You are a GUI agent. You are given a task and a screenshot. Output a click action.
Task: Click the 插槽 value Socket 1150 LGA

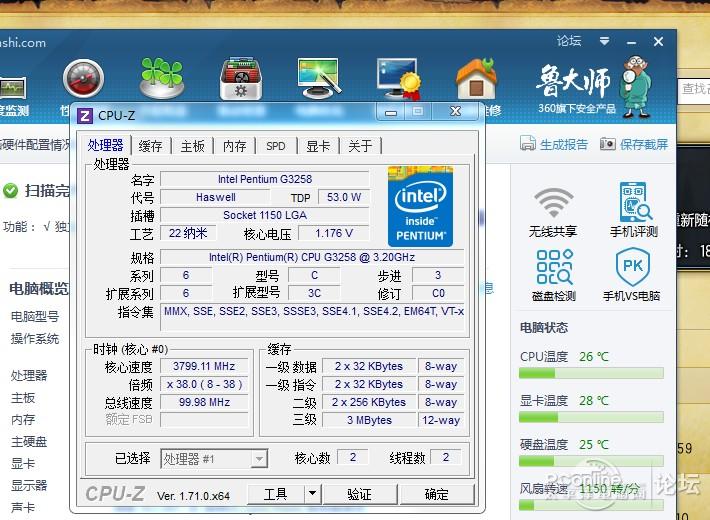click(265, 215)
